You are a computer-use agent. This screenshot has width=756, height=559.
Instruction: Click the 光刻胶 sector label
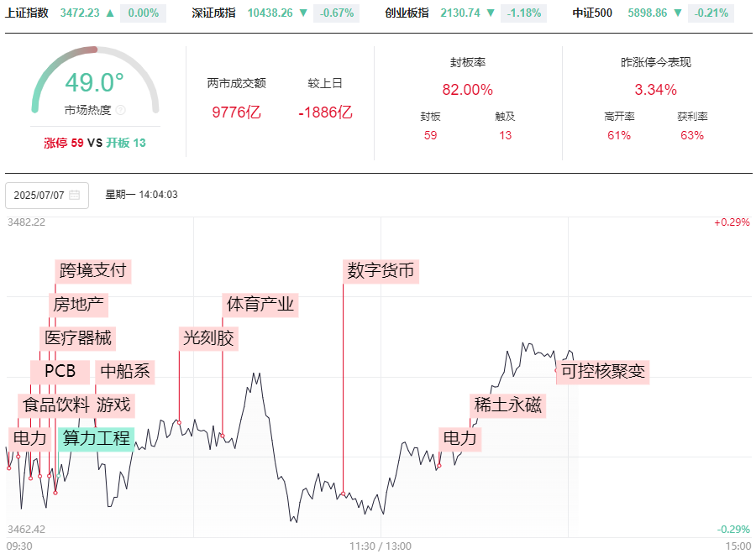click(209, 338)
